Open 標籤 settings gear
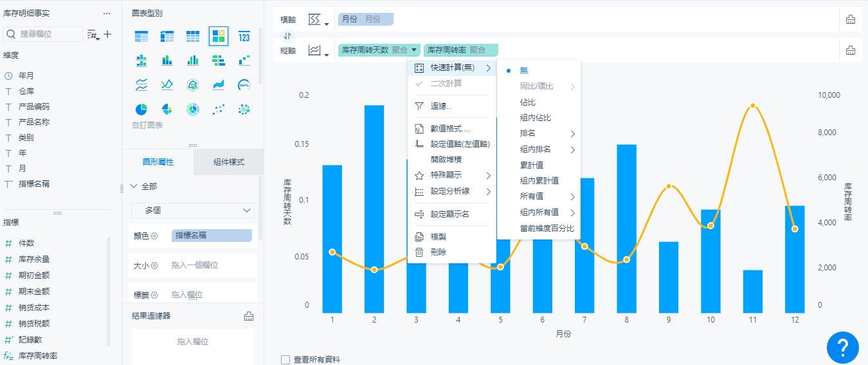 point(154,295)
